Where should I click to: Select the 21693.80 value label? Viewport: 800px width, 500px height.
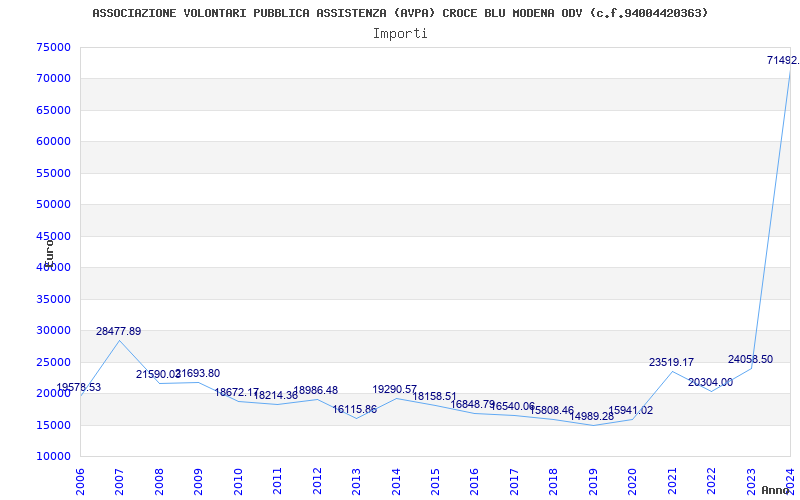click(197, 373)
